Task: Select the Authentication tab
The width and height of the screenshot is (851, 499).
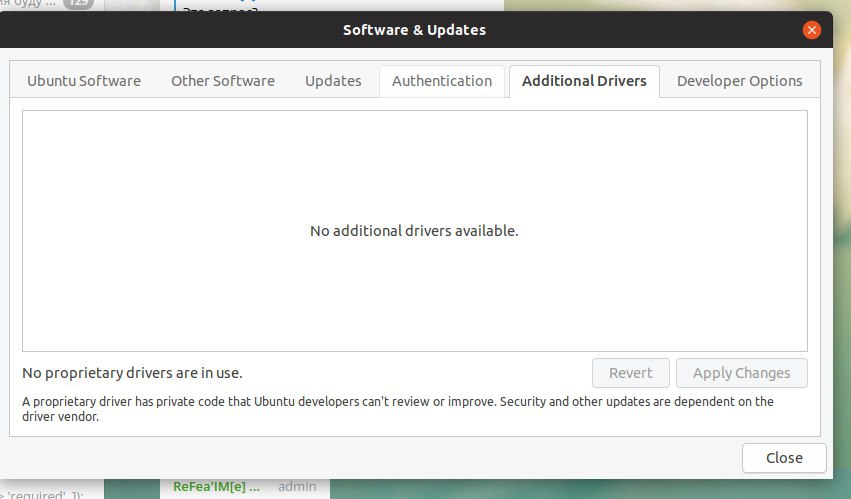Action: pos(442,81)
